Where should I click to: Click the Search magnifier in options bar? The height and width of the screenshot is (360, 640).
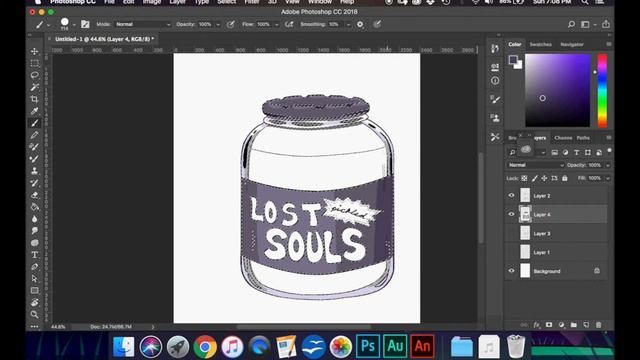click(571, 24)
